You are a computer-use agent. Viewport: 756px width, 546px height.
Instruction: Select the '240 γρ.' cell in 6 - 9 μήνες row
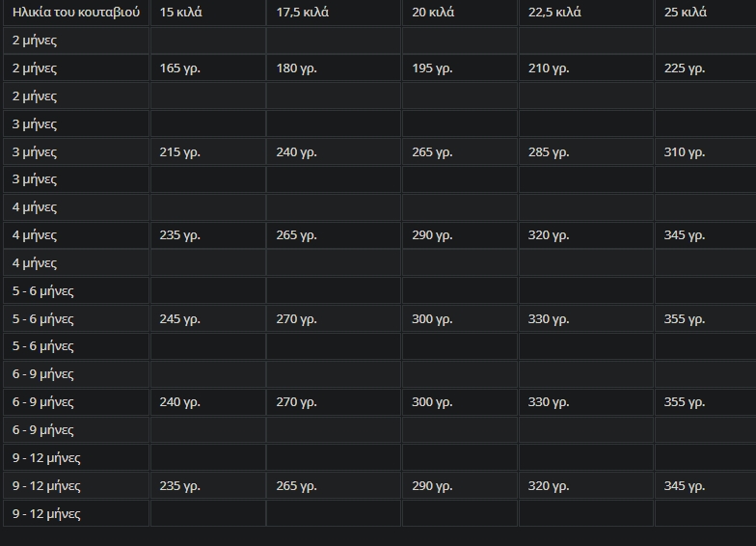[208, 401]
